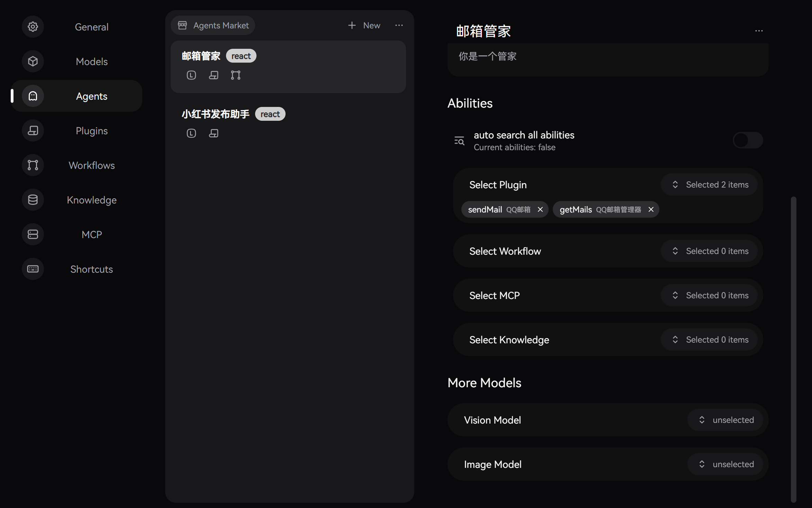812x508 pixels.
Task: Click the Image Model label
Action: 493,464
